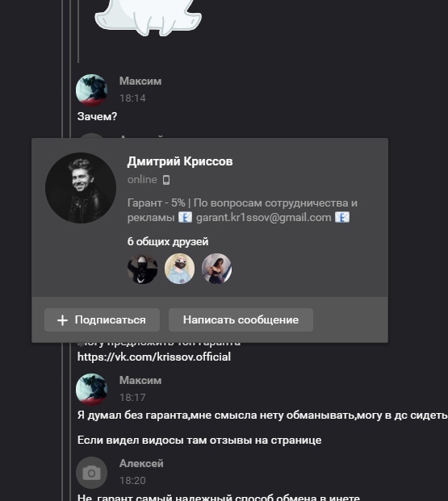Click Написать сообщение button
This screenshot has height=501, width=448.
coord(241,319)
